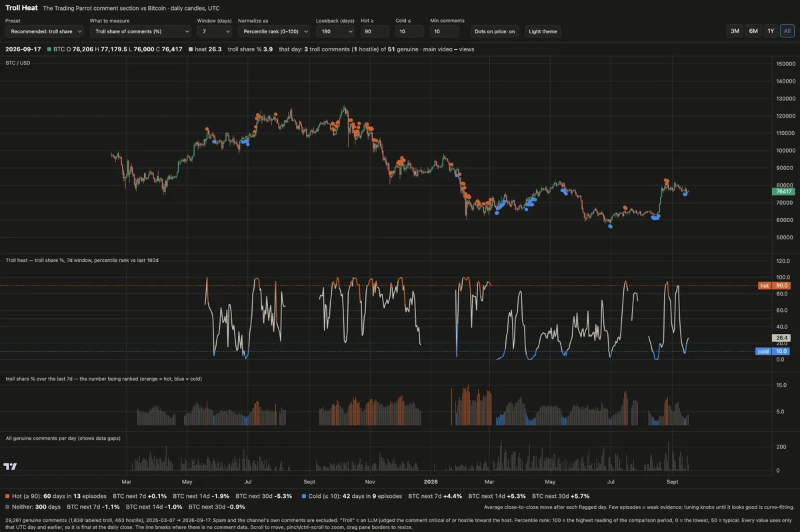Image resolution: width=800 pixels, height=532 pixels.
Task: Click the BTC next 7d +4.4% stat
Action: 435,497
